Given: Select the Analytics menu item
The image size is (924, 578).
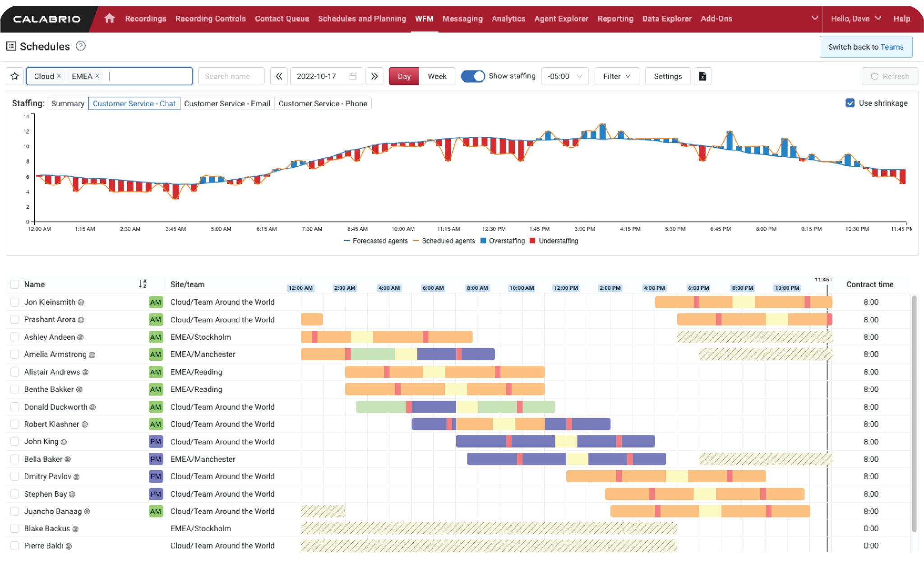Looking at the screenshot, I should [508, 19].
